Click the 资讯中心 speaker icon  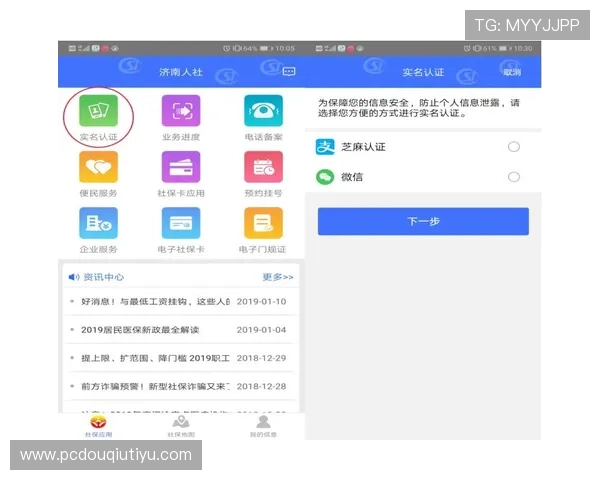(74, 277)
